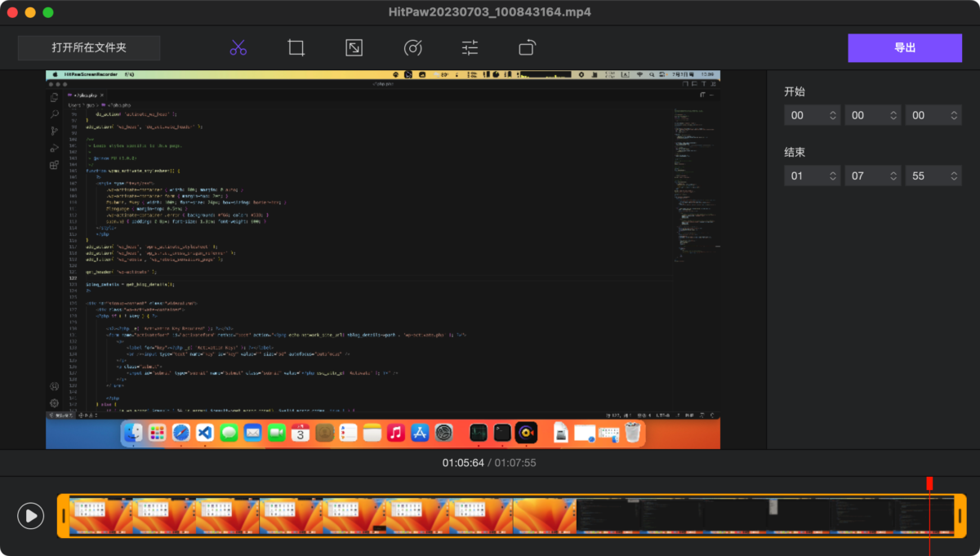Click the total duration 01:07:55

click(x=514, y=463)
